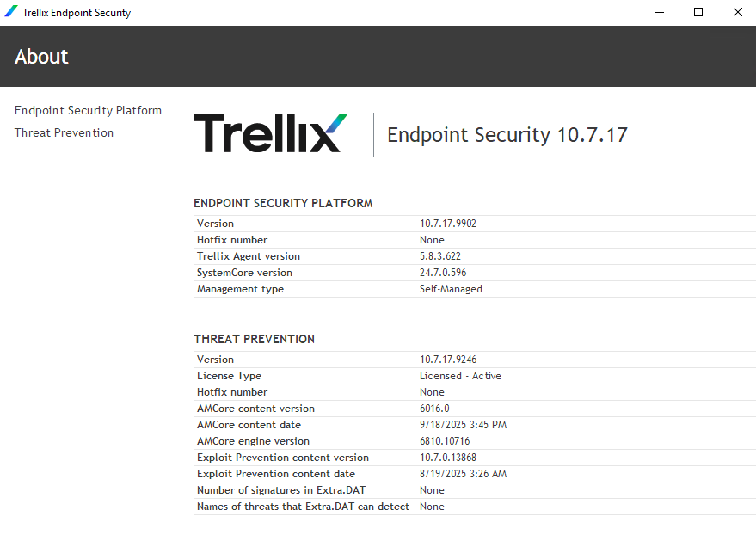The image size is (756, 547).
Task: Select AMCore content version 6016.0
Action: [x=434, y=409]
